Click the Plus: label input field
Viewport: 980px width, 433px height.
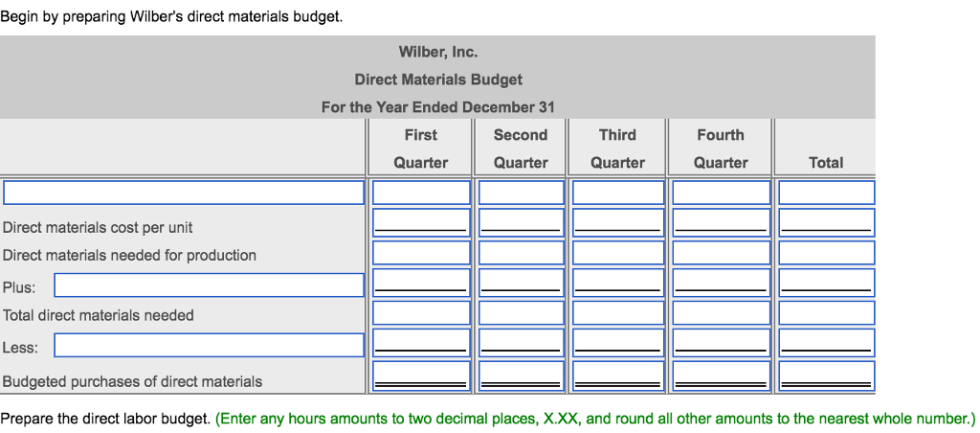point(209,285)
